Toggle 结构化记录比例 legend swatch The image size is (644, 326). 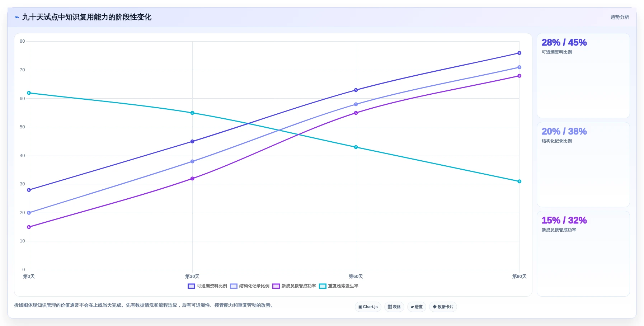tap(234, 286)
